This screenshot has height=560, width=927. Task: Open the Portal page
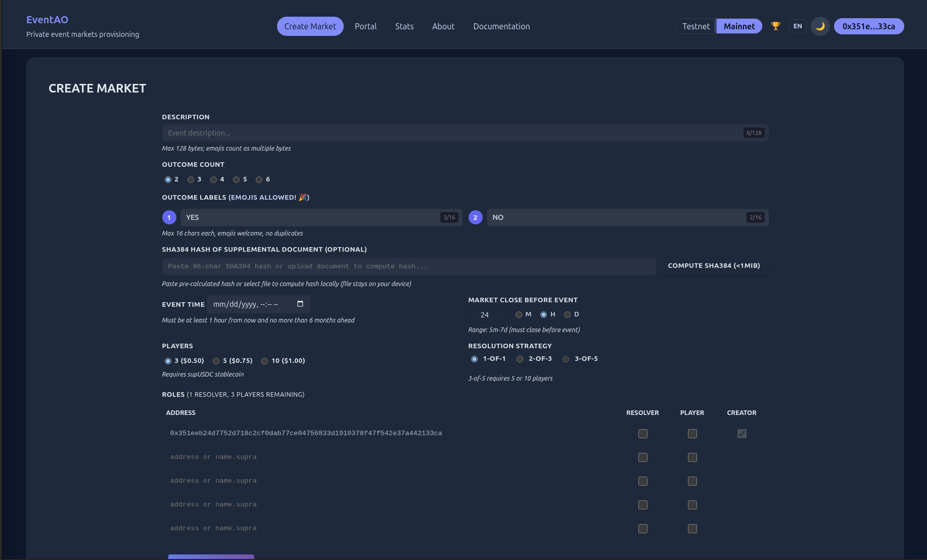click(x=365, y=26)
